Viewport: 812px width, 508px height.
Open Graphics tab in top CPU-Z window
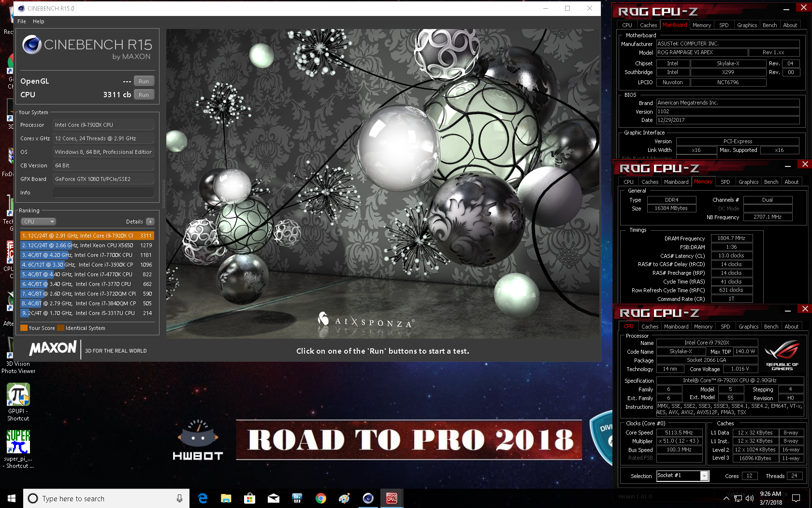point(747,25)
